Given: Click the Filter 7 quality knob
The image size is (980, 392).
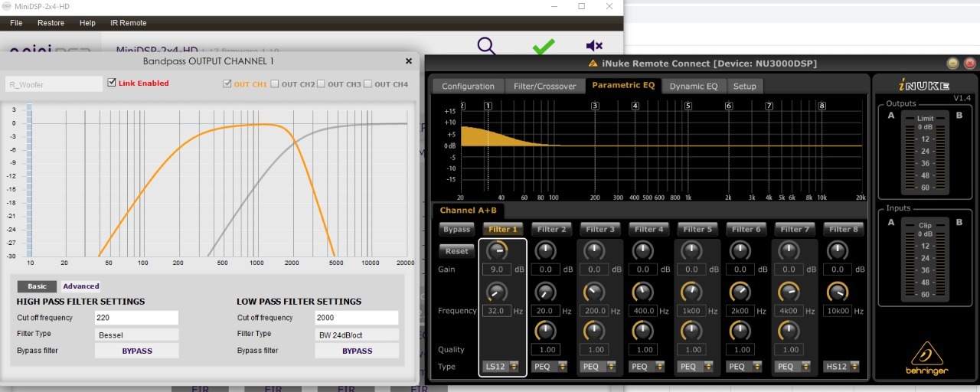Looking at the screenshot, I should click(x=788, y=331).
